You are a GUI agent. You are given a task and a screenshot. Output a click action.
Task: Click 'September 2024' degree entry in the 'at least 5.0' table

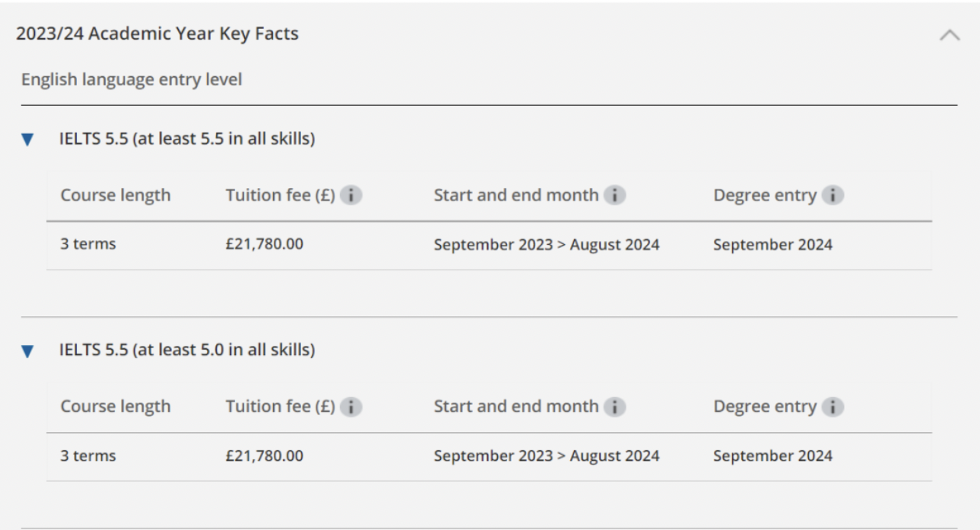point(772,456)
